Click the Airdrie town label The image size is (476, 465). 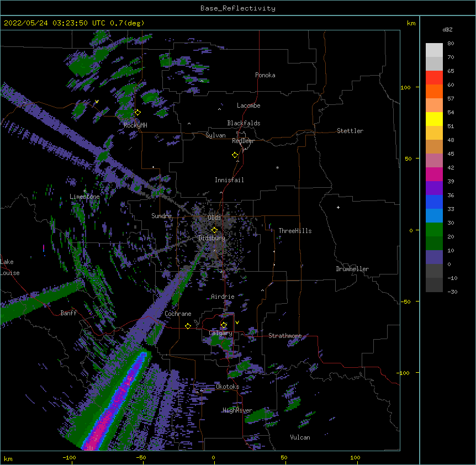coord(223,297)
